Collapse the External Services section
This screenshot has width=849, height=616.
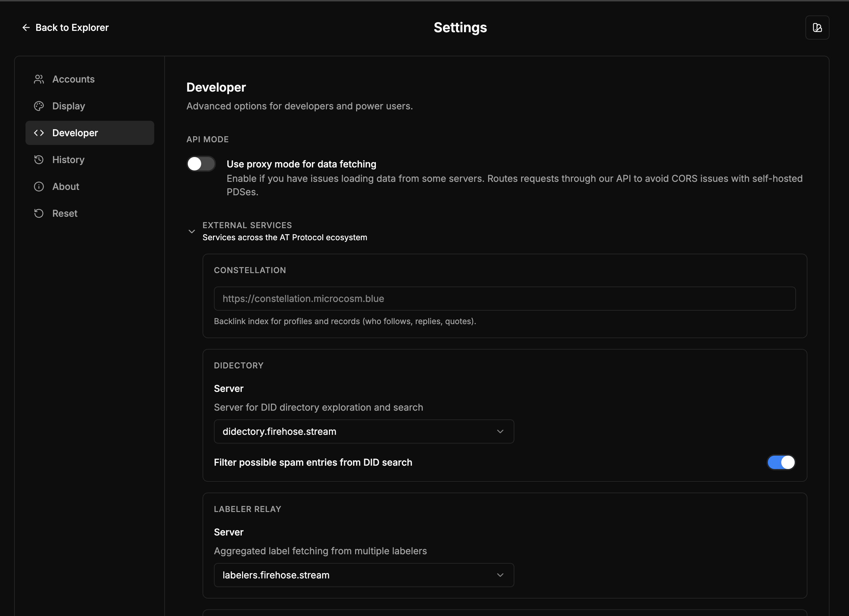pos(192,232)
